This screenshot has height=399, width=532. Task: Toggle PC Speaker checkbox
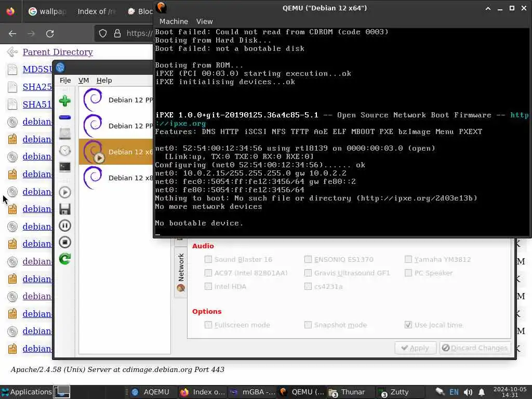pyautogui.click(x=408, y=273)
